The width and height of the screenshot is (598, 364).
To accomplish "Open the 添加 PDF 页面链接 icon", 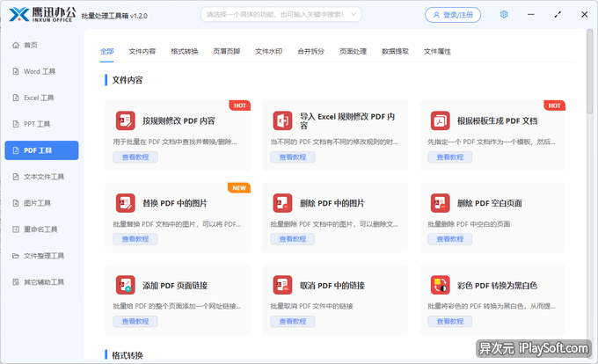I will (126, 285).
